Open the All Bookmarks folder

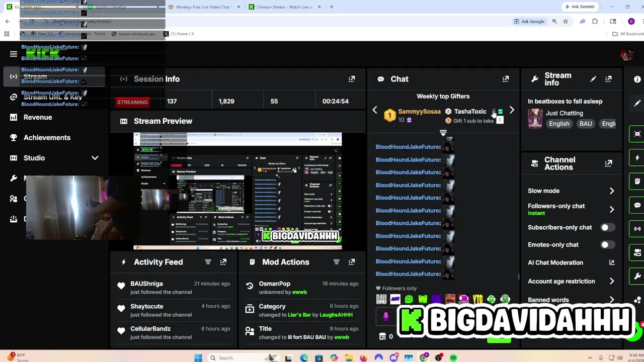(x=628, y=34)
